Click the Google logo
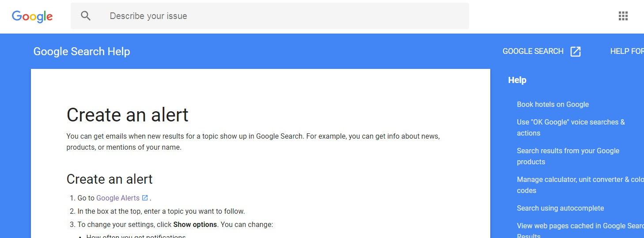 pyautogui.click(x=32, y=16)
